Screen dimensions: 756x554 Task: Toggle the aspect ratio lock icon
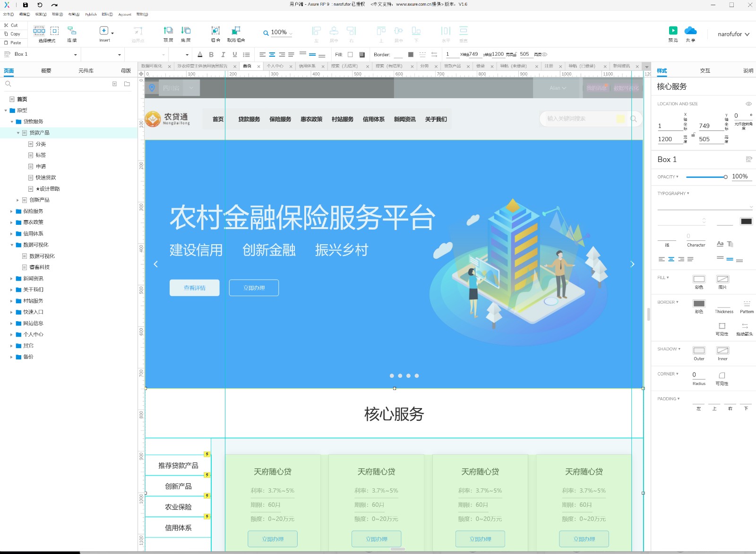pos(693,135)
